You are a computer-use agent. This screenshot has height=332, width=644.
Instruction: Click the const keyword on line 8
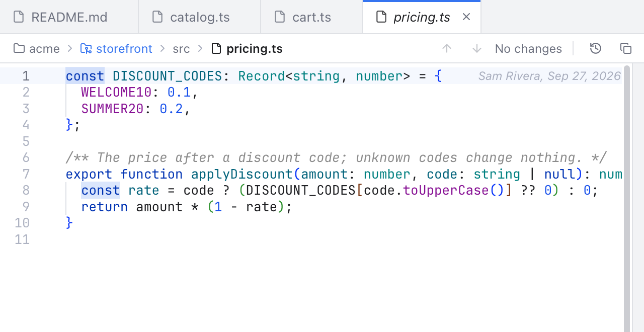tap(101, 190)
